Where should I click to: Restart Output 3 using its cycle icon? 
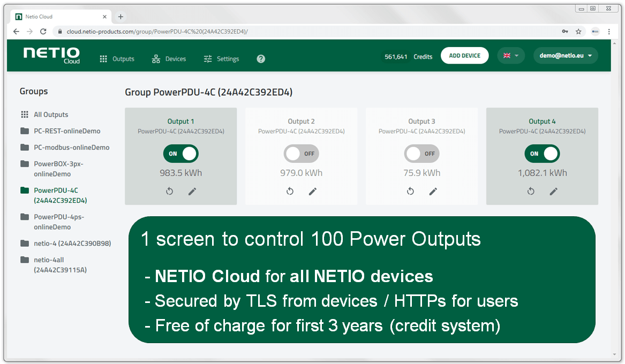coord(410,192)
